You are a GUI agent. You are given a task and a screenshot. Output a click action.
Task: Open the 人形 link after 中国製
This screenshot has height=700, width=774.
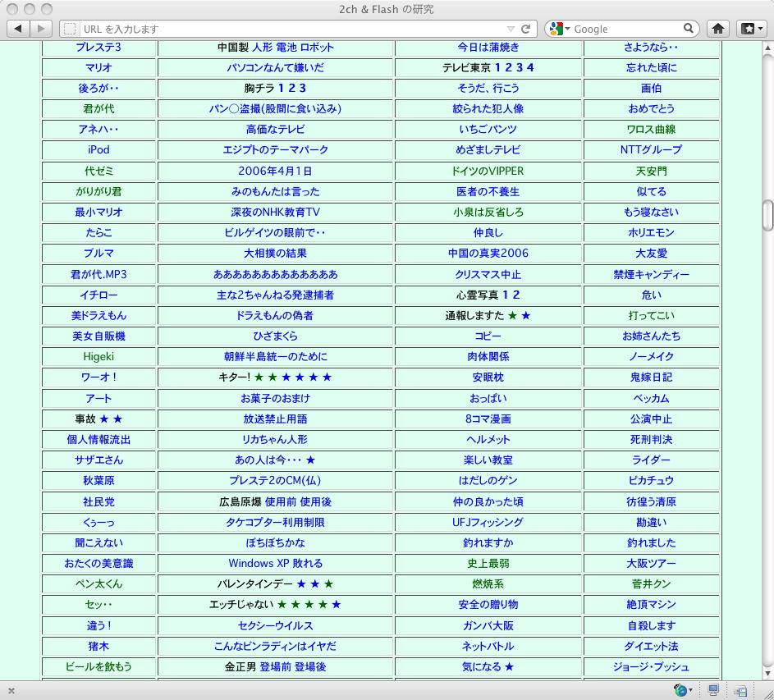(262, 48)
